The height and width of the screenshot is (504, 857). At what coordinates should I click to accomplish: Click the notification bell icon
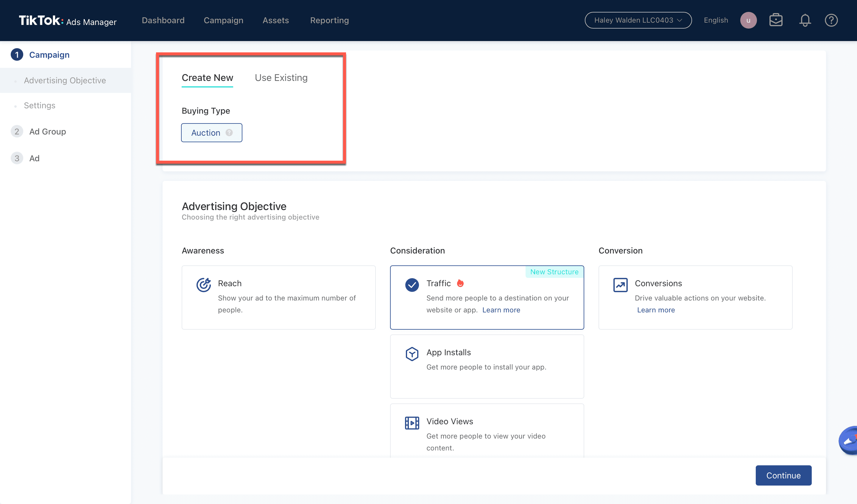[805, 21]
